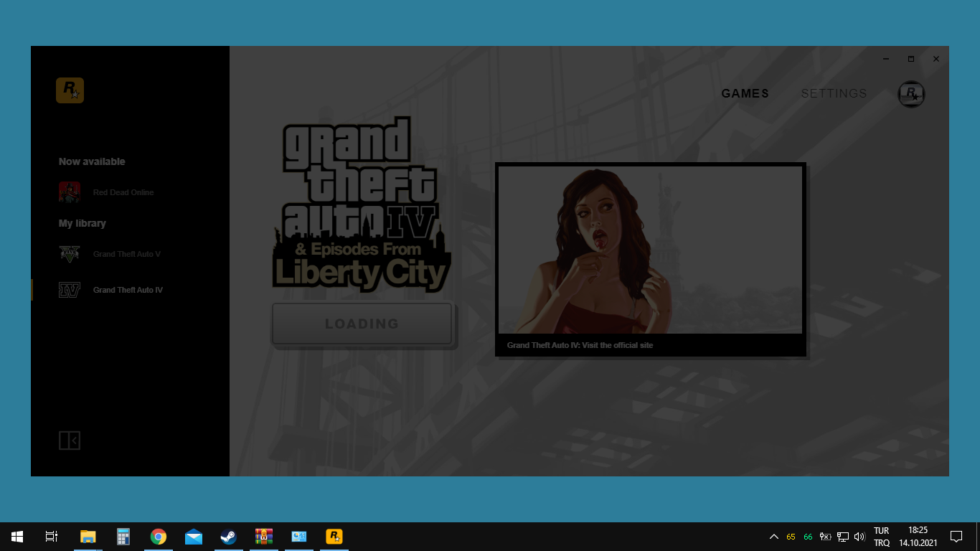
Task: Open Google Chrome from the taskbar
Action: 159,537
